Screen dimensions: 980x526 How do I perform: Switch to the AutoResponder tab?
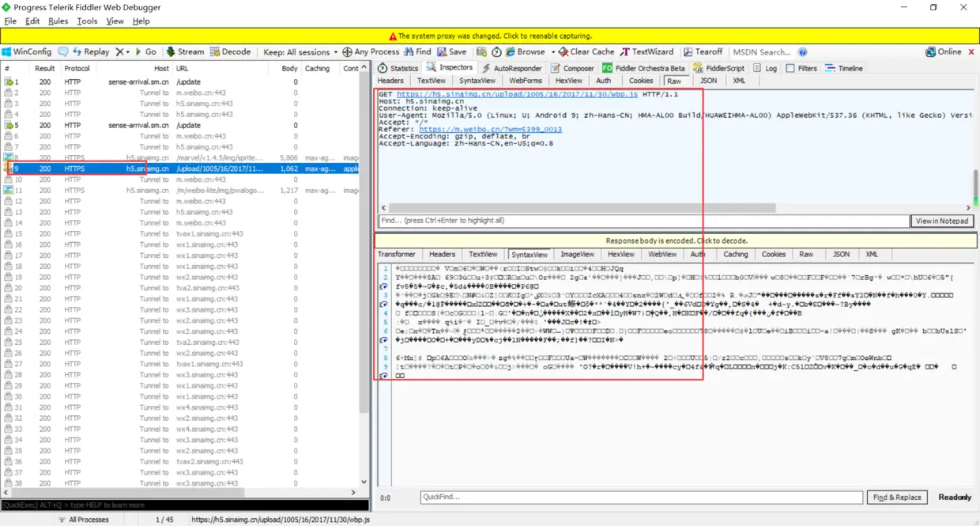pos(511,68)
